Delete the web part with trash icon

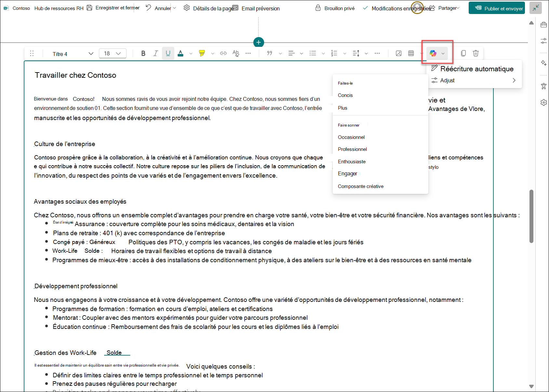pos(476,53)
